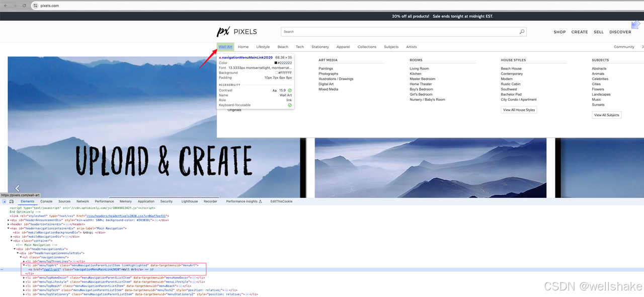Open the Landscapes subject link
This screenshot has height=297, width=644.
click(x=601, y=94)
